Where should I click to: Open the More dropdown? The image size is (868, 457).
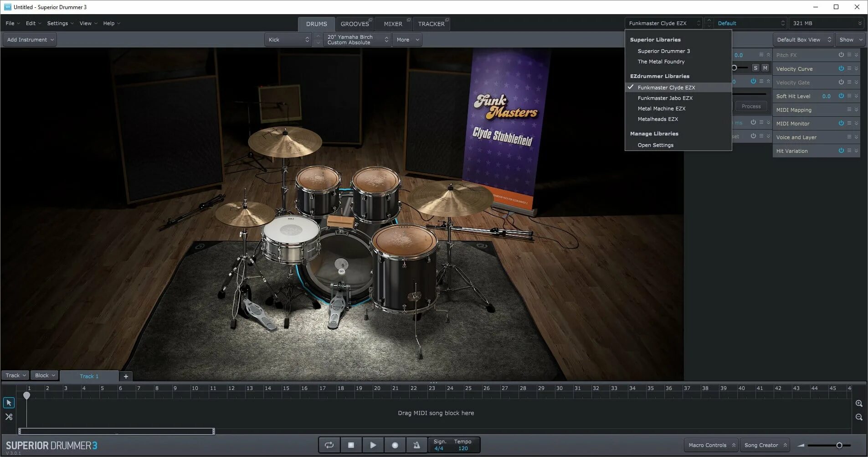tap(407, 40)
